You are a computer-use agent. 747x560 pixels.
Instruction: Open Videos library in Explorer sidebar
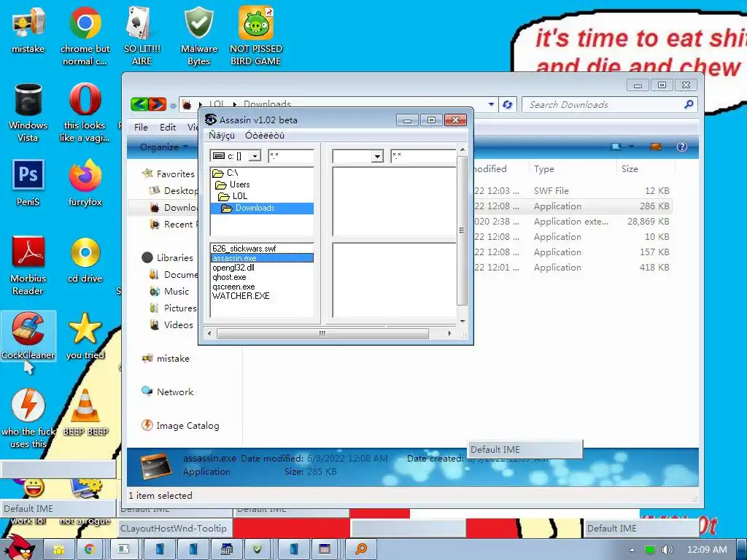point(171,324)
